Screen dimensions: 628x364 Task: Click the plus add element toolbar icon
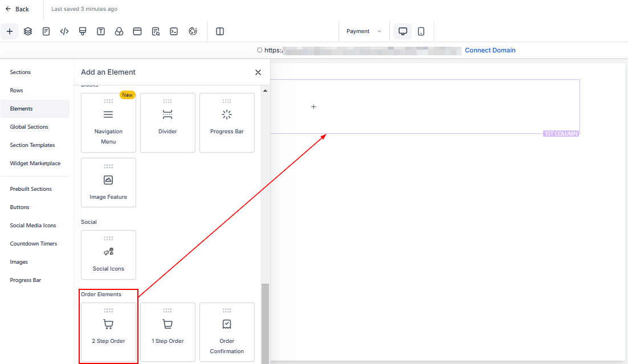10,31
